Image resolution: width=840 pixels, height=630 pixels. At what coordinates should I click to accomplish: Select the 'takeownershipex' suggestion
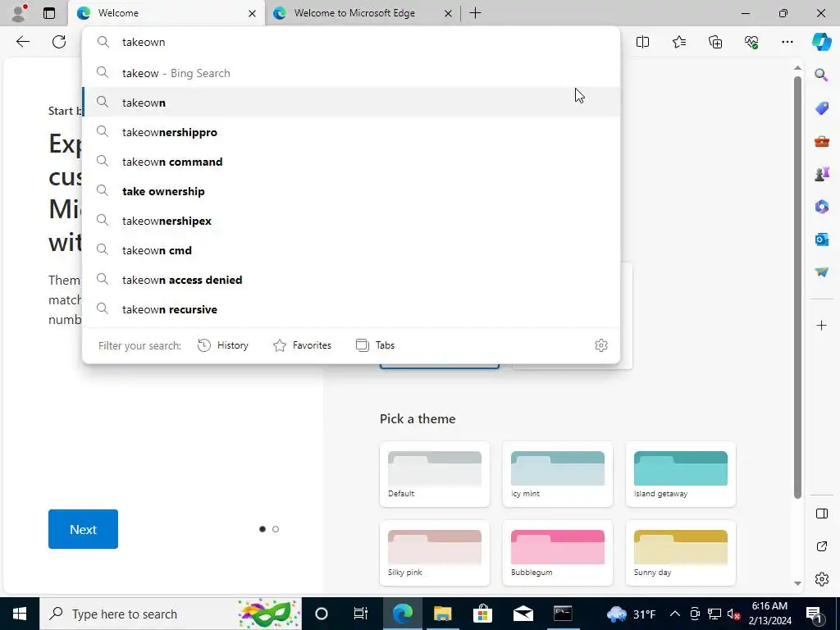tap(351, 220)
